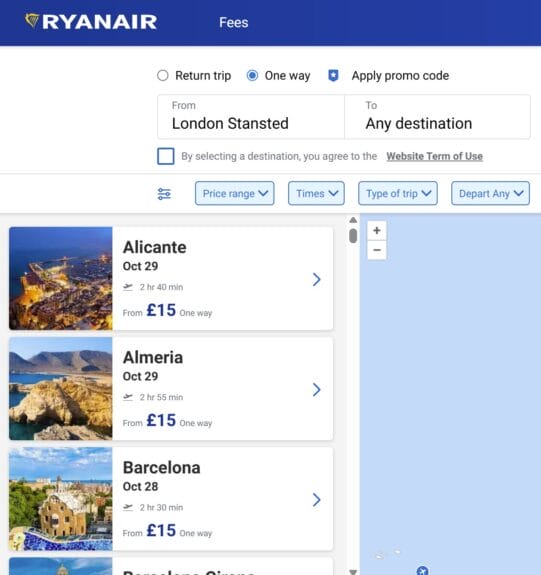Click the Ryanair harp logo
This screenshot has width=541, height=575.
click(x=32, y=21)
